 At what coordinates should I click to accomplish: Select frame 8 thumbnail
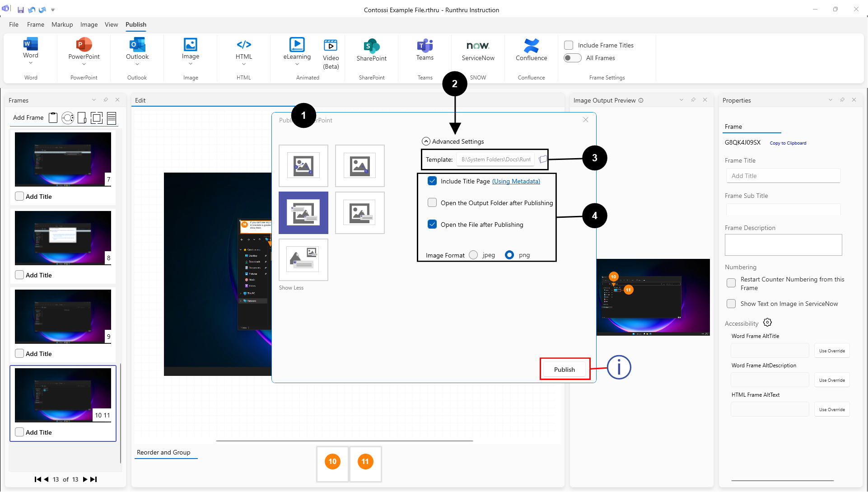pyautogui.click(x=63, y=238)
